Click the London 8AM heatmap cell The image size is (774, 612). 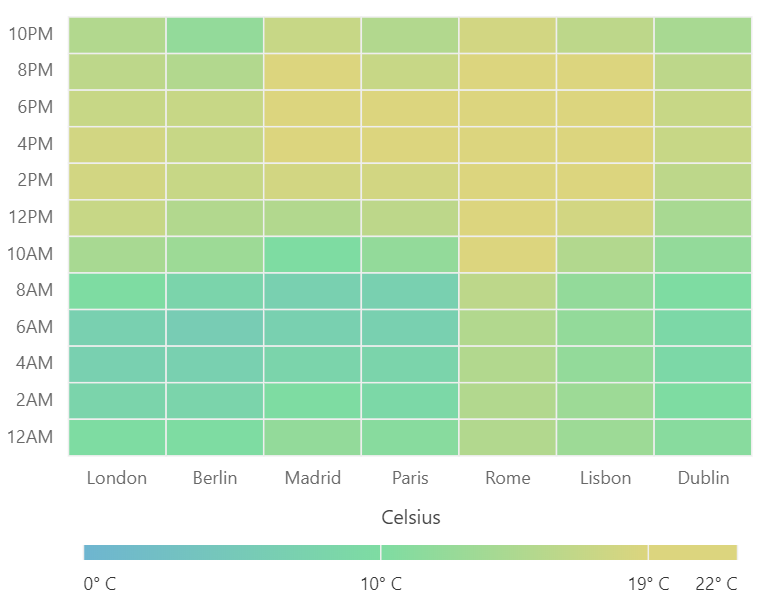[117, 291]
